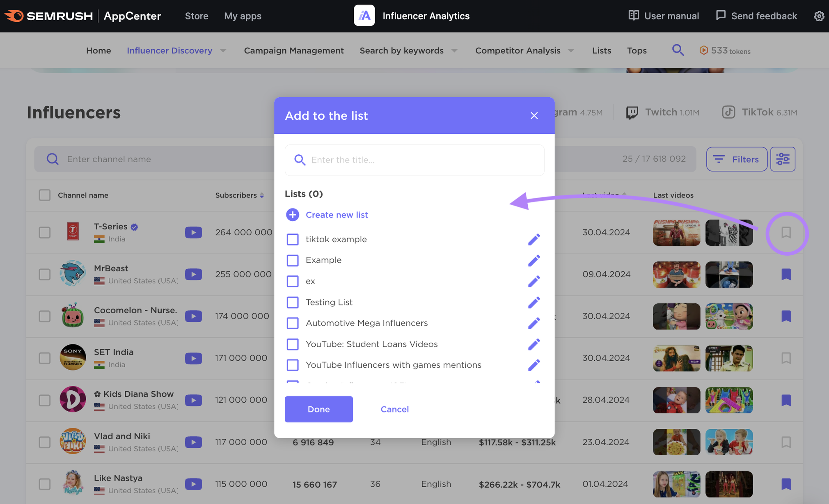Edit Automotive Mega Influencers list
Viewport: 829px width, 504px height.
[534, 323]
